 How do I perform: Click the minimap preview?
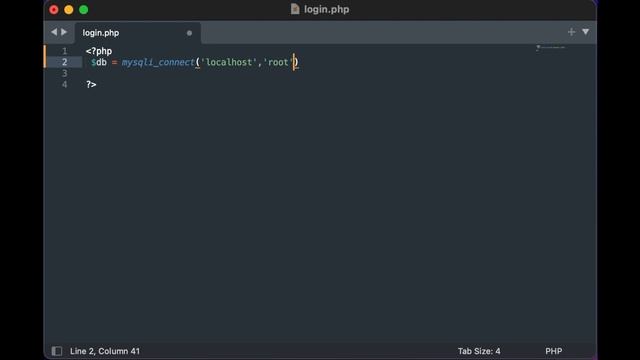[x=551, y=48]
